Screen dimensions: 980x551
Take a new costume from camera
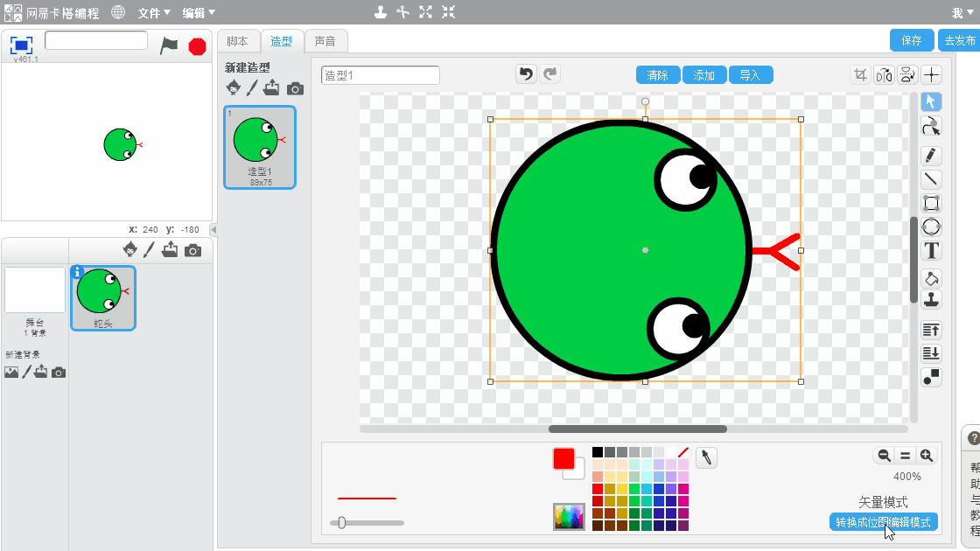click(295, 88)
